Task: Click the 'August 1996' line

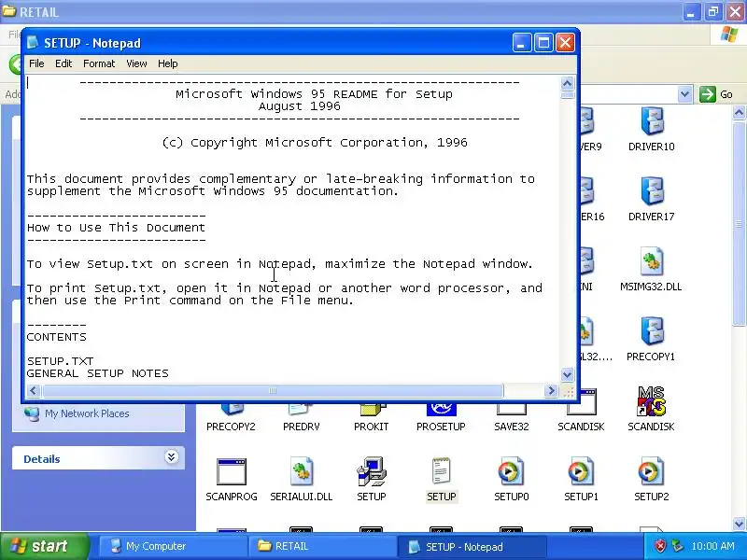Action: coord(300,106)
